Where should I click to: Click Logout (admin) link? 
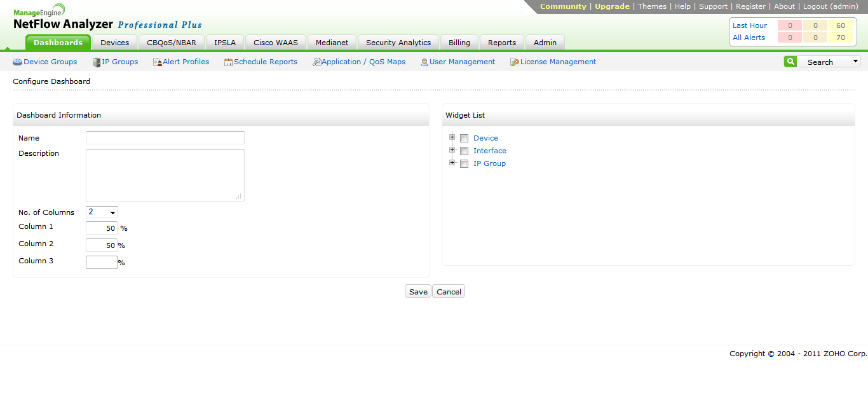tap(831, 6)
